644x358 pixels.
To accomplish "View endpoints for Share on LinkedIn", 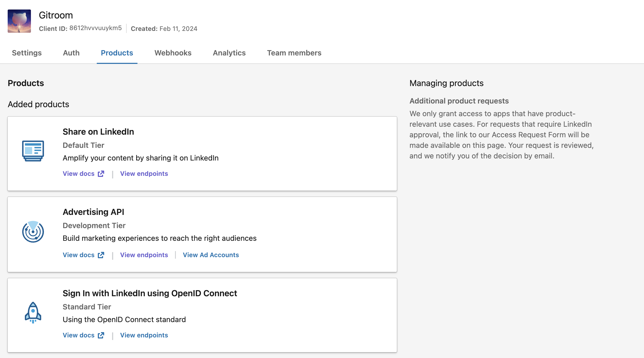I will (x=144, y=174).
